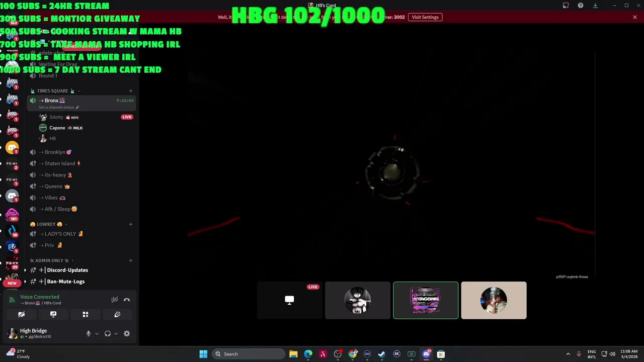Open server with 18 notification badge
The width and height of the screenshot is (644, 362).
click(x=12, y=230)
